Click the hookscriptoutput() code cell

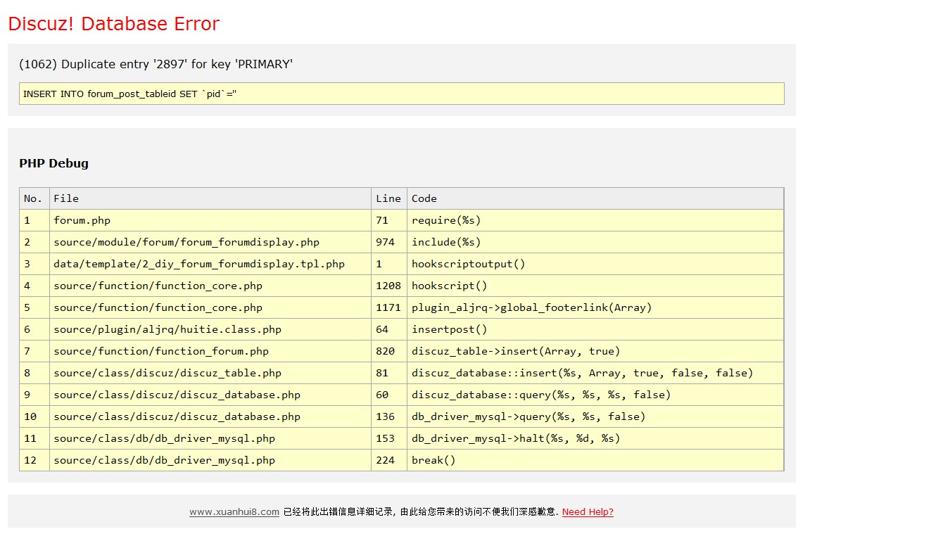coord(595,264)
